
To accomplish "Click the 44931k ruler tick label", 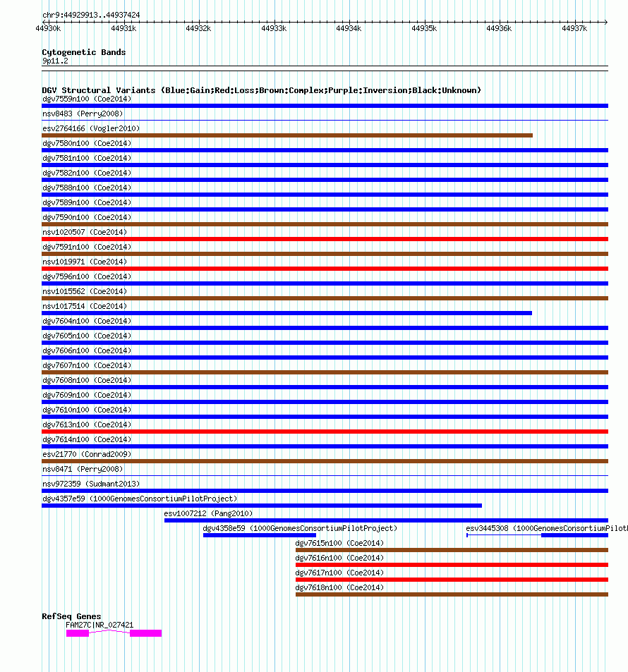I will coord(123,28).
